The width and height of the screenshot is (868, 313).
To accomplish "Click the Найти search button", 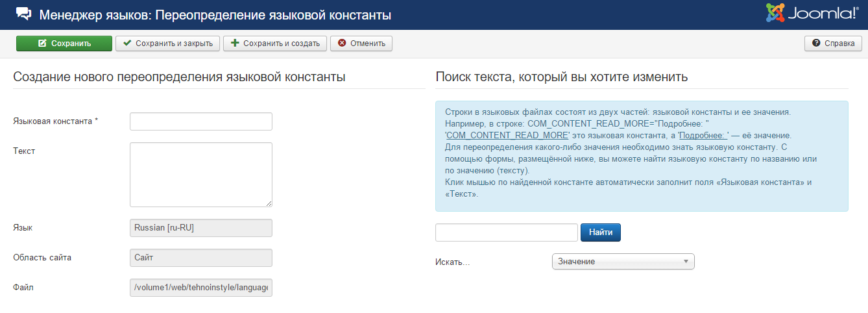I will pos(601,232).
